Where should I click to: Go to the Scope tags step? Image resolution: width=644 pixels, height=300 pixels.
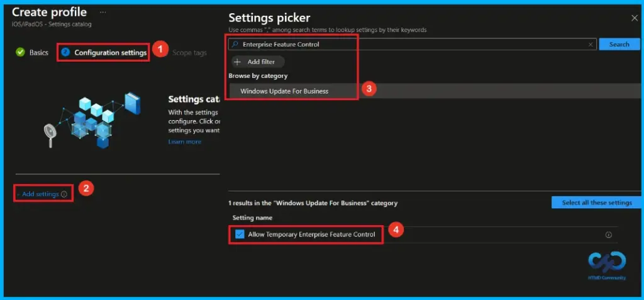(x=189, y=53)
